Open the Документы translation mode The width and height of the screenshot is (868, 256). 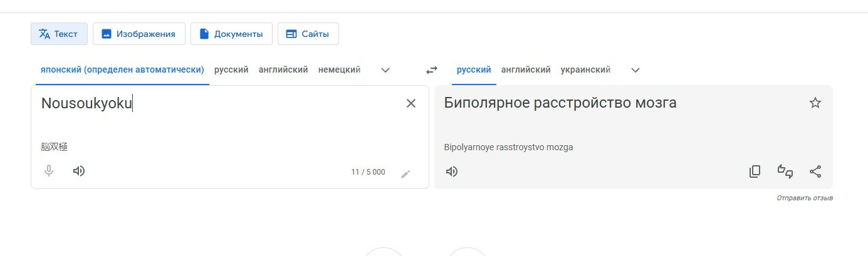point(231,34)
